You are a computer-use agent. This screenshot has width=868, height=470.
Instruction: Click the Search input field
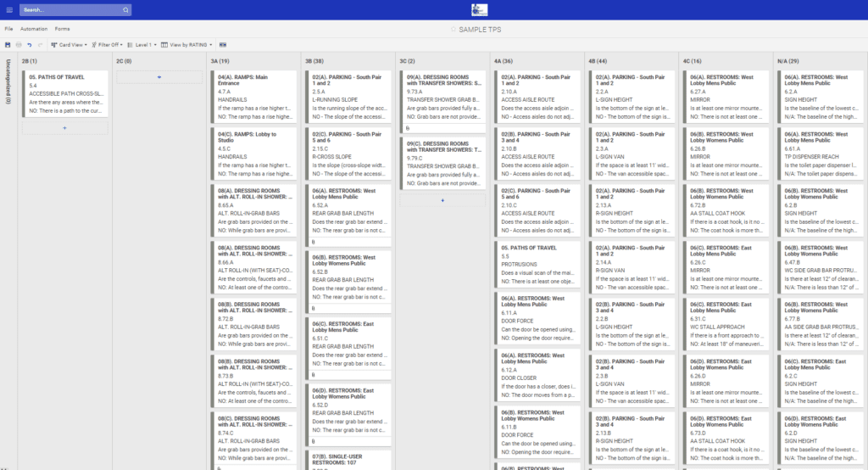(x=75, y=10)
